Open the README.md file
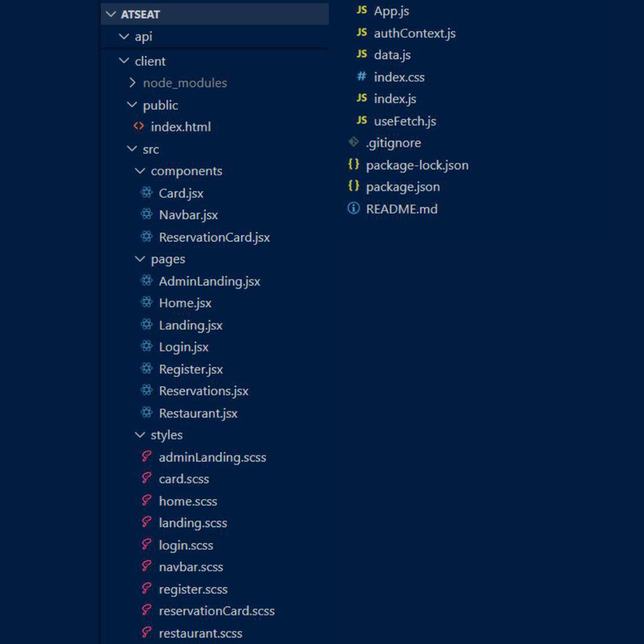The image size is (644, 644). coord(402,209)
